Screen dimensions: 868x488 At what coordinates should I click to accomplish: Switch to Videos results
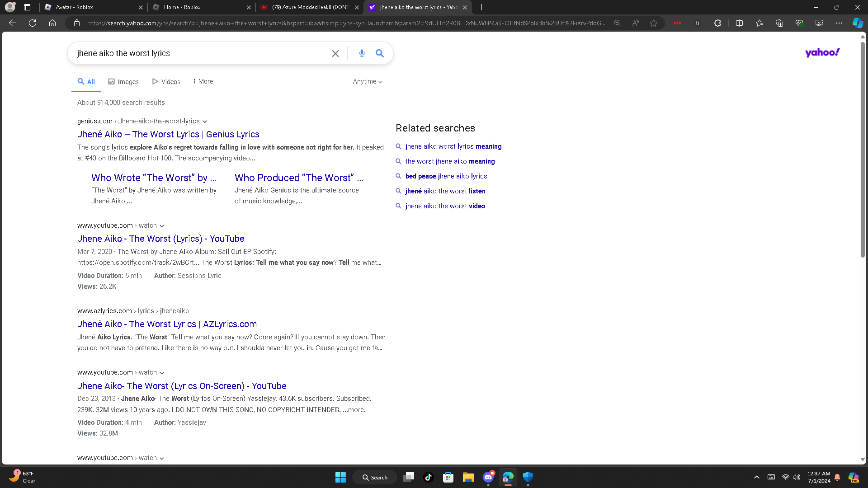[166, 82]
